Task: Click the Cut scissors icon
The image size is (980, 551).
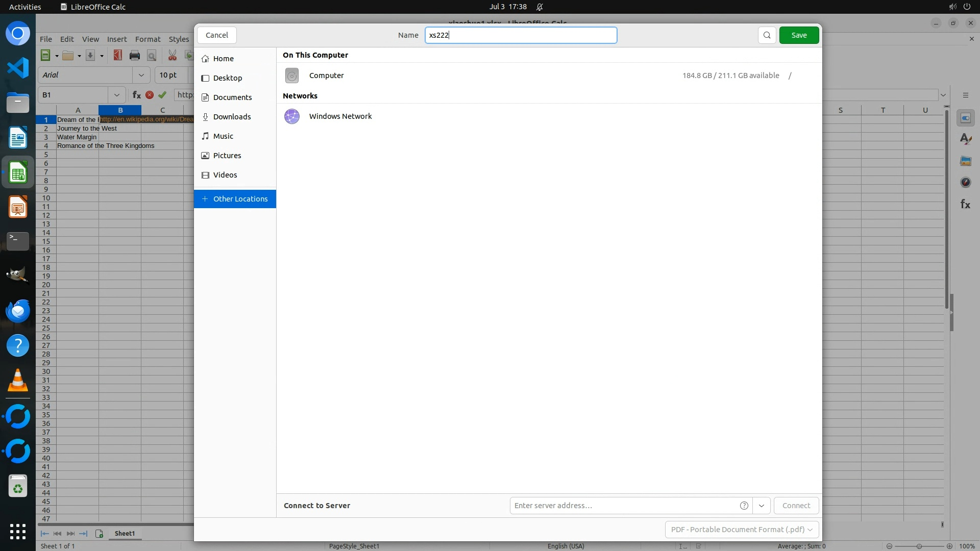Action: click(173, 56)
